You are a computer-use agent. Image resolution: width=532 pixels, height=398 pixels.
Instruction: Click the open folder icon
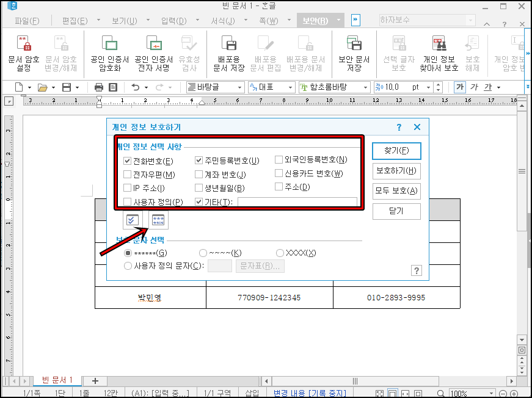pyautogui.click(x=42, y=87)
